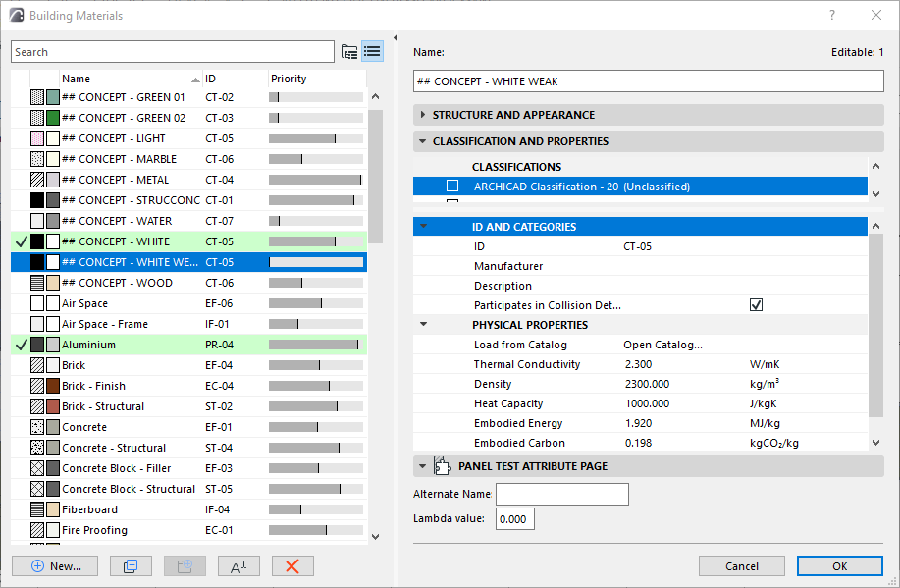Switch to folder tree view icon
The width and height of the screenshot is (900, 588).
point(349,52)
